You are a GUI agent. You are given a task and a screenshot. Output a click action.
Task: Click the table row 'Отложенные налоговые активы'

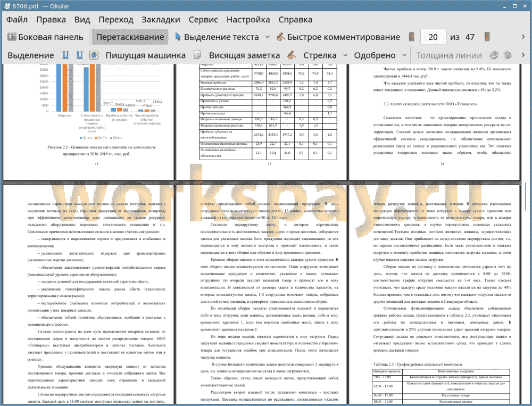268,144
